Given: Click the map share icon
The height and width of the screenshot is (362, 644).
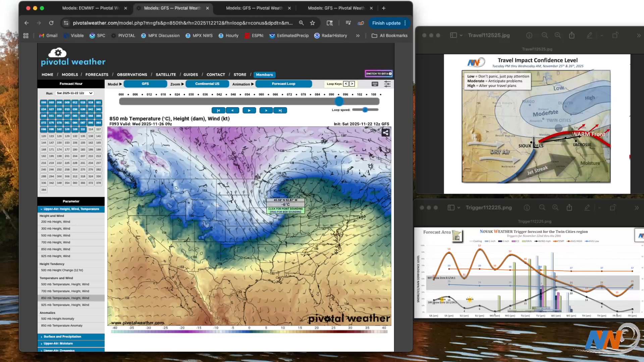Looking at the screenshot, I should pos(386,132).
